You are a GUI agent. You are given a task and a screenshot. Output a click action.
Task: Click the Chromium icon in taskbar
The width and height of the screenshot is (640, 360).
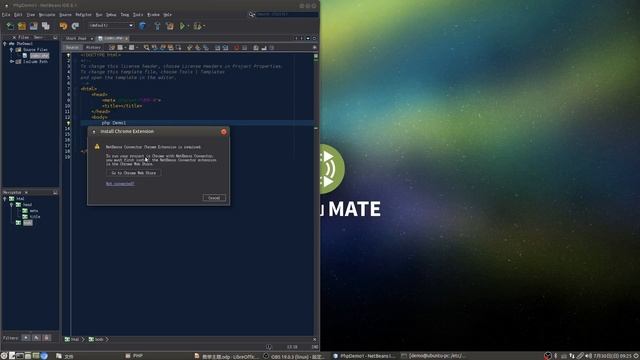(x=44, y=356)
